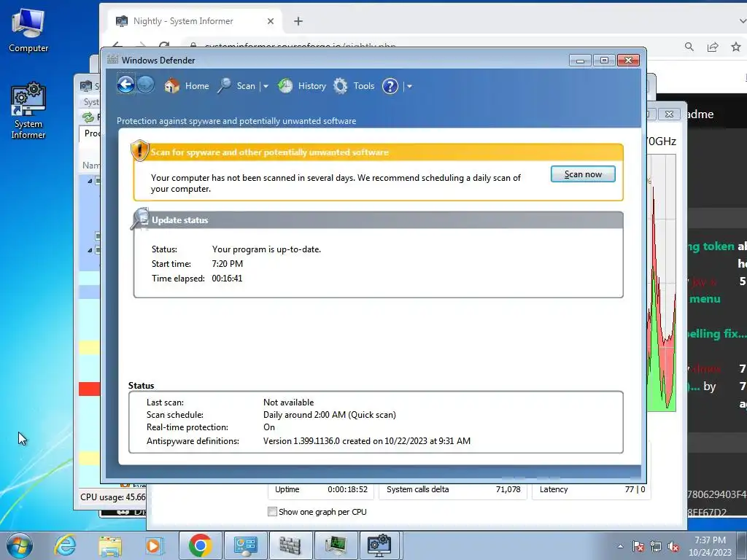Click the Start time 7:20 PM value

pyautogui.click(x=228, y=263)
